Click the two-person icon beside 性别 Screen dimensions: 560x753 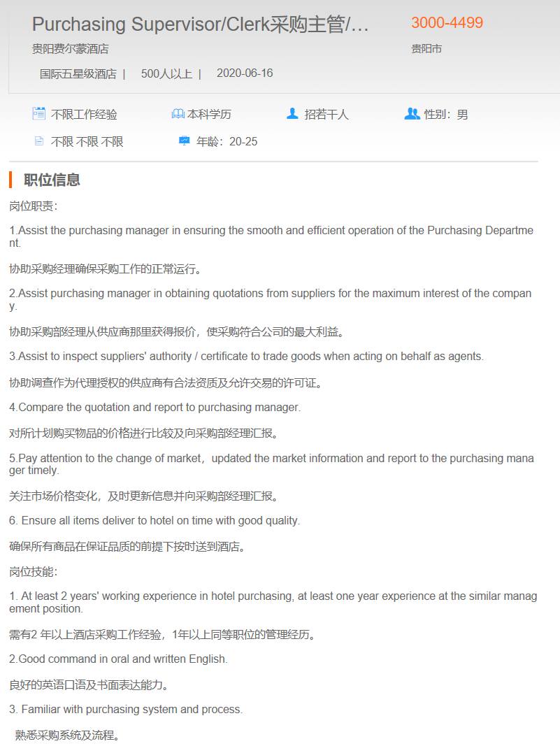pos(412,113)
